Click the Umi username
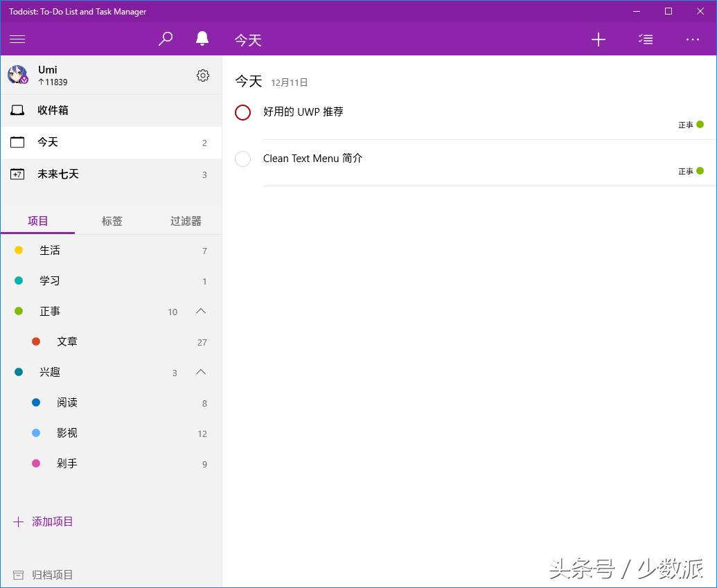The image size is (717, 588). click(x=48, y=69)
